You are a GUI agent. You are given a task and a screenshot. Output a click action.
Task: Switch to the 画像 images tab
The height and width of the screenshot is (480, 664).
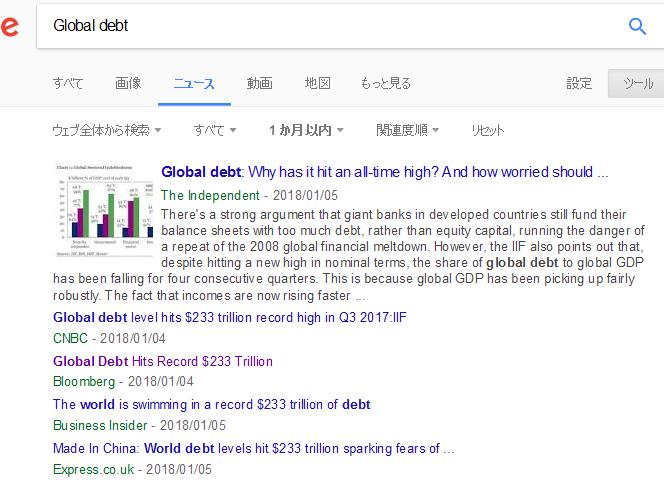[128, 83]
